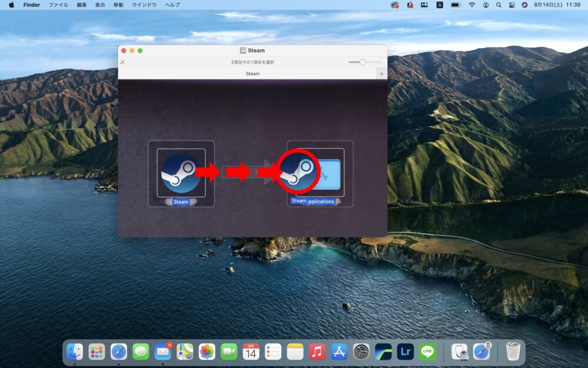Open Notes from the Dock
Viewport: 588px width, 368px height.
(295, 352)
